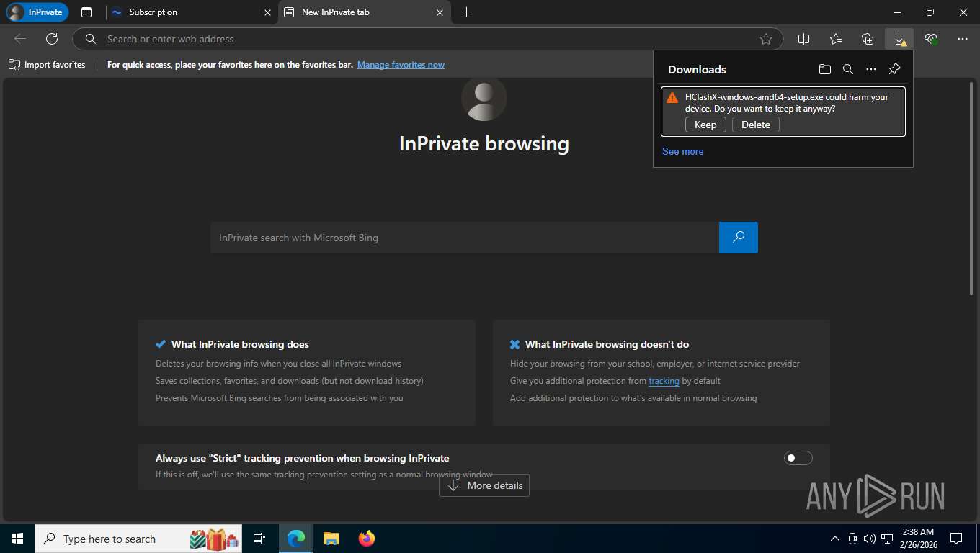Screen dimensions: 980x553
Task: Open the tab actions menu icon
Action: coord(86,12)
